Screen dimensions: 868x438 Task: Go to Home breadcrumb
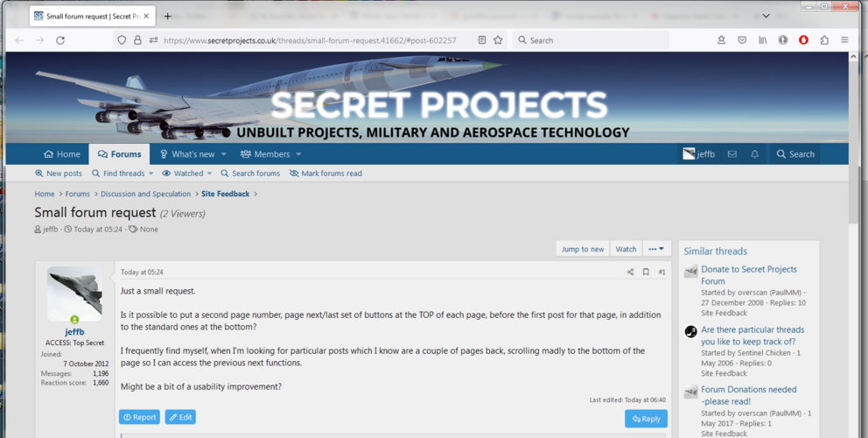45,194
